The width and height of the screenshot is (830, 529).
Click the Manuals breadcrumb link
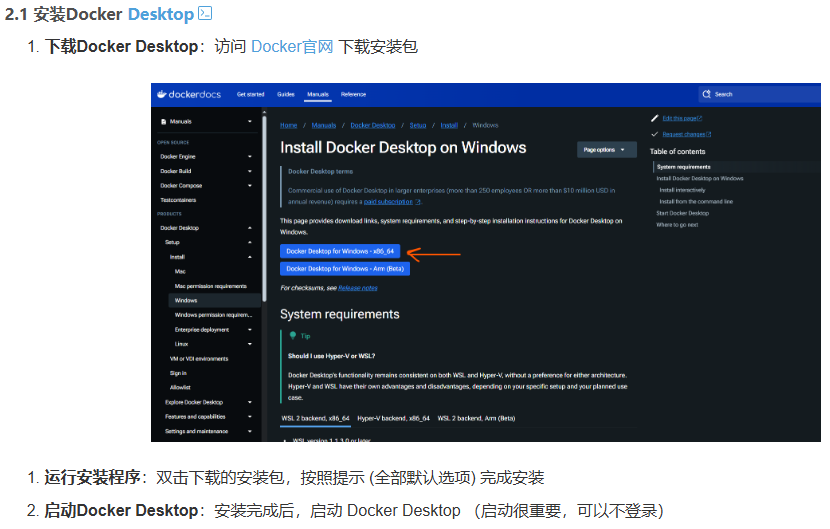pyautogui.click(x=324, y=125)
